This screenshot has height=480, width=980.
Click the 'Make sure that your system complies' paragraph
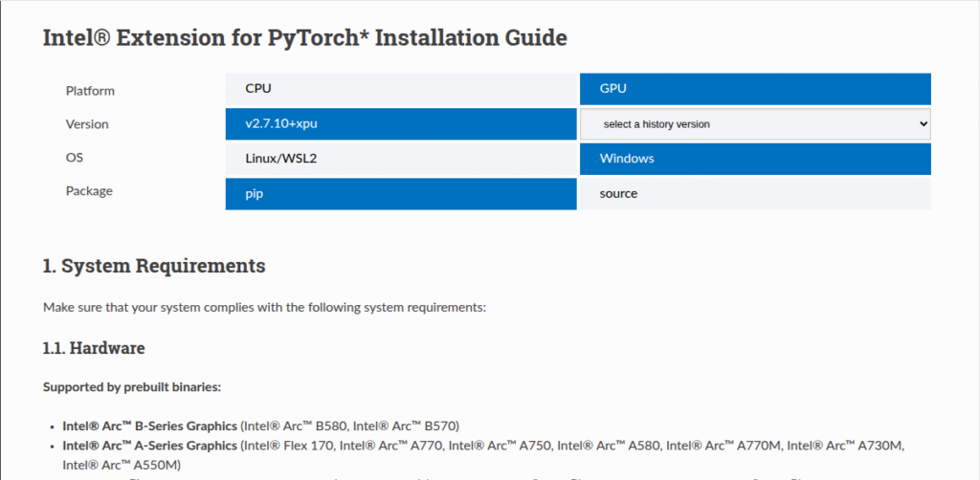pos(264,308)
